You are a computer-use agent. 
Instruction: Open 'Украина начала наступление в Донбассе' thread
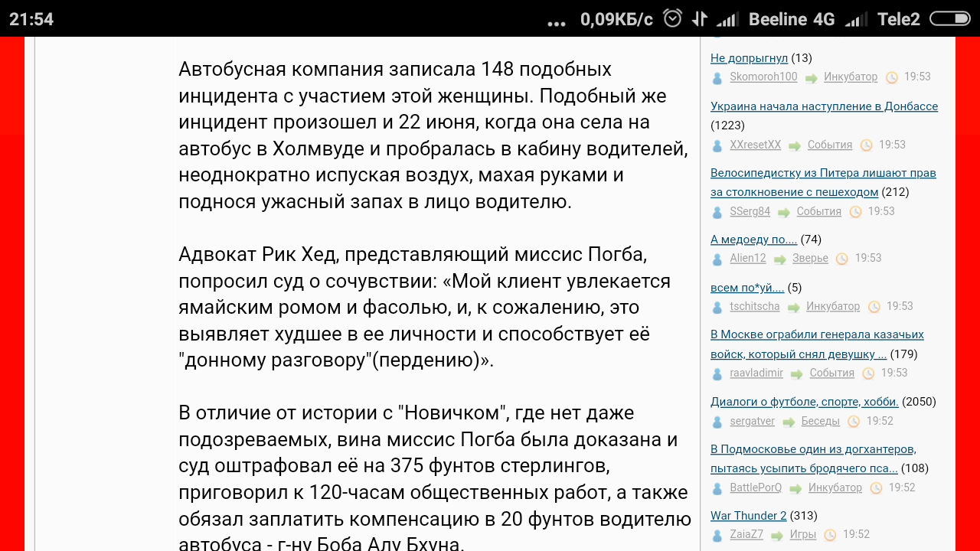click(824, 106)
